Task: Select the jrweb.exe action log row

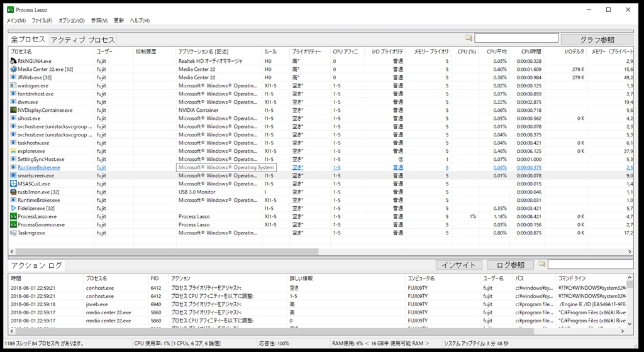Action: pos(318,304)
